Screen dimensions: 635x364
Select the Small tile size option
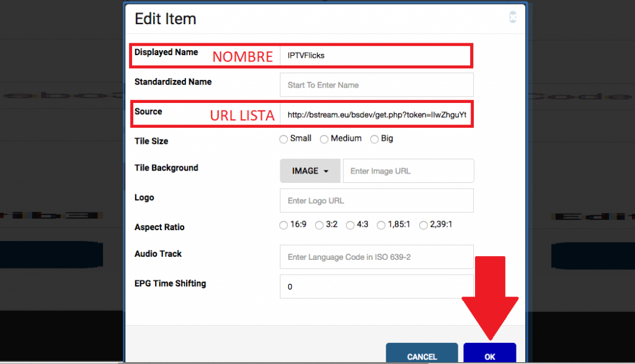pyautogui.click(x=283, y=139)
